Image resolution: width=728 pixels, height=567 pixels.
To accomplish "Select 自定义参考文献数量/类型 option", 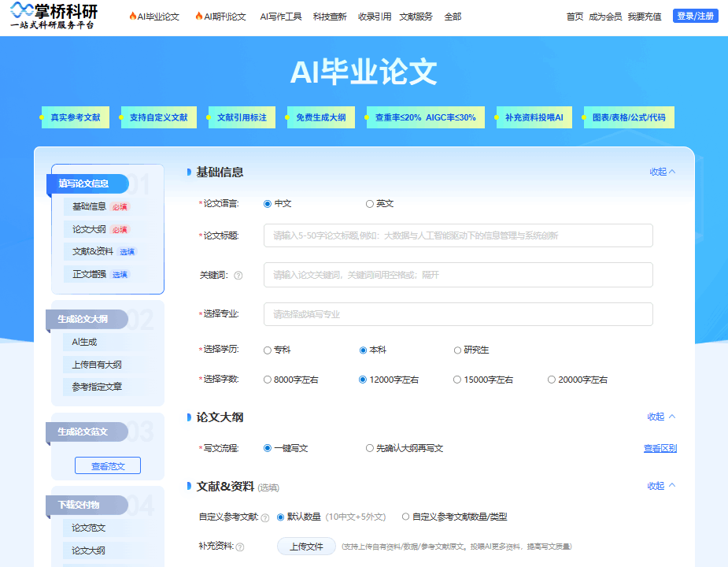I will click(406, 517).
